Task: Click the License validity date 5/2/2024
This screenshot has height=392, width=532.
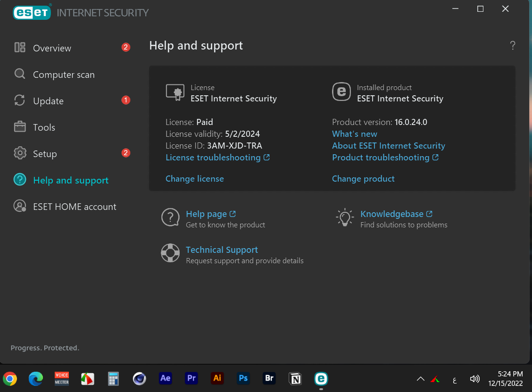Action: tap(242, 133)
